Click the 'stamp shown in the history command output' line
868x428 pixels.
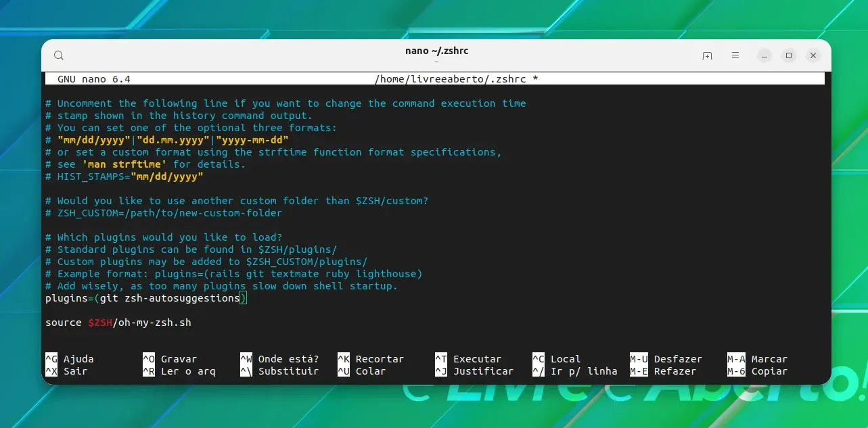tap(179, 116)
